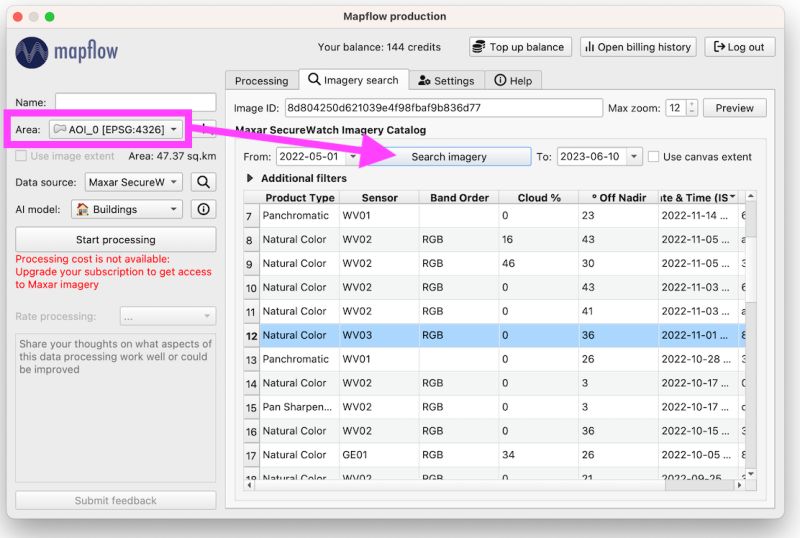Click scroll right arrow of table
The image size is (800, 538).
pyautogui.click(x=739, y=485)
